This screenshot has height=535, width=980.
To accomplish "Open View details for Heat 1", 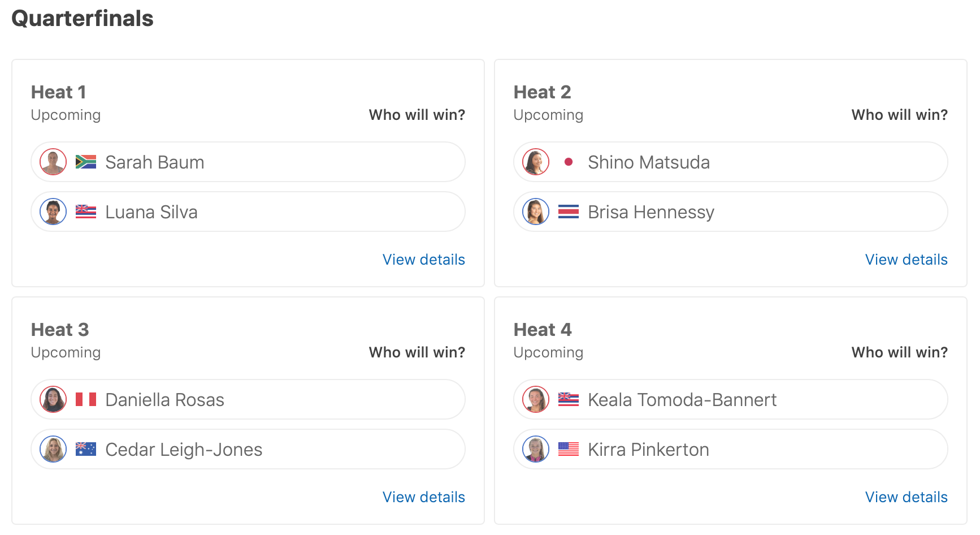I will point(423,260).
